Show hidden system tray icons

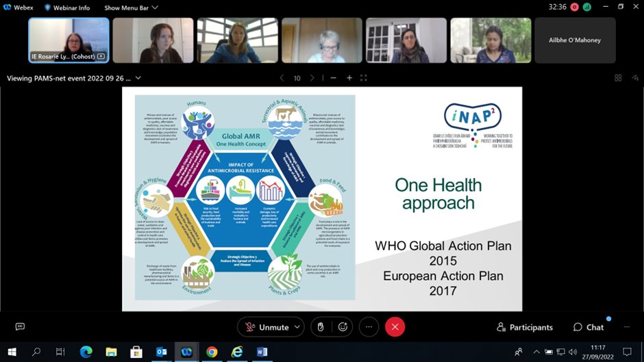[x=536, y=352]
